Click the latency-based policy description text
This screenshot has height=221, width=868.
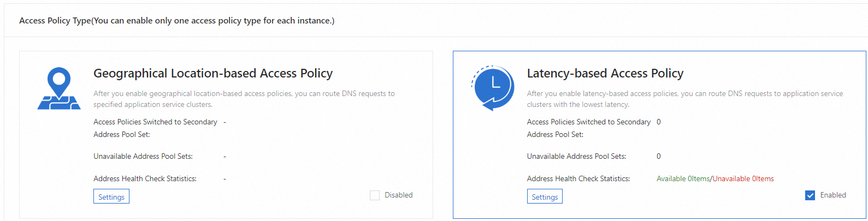pyautogui.click(x=684, y=99)
